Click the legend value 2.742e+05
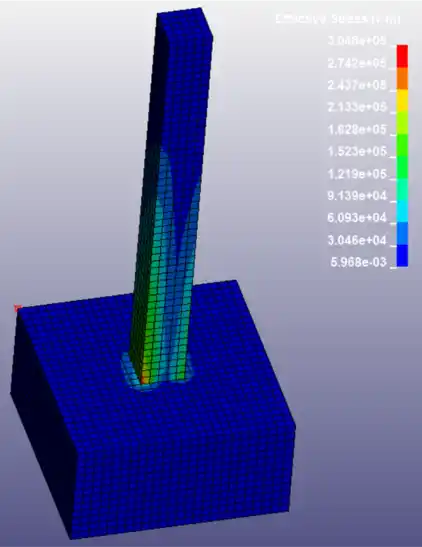 357,63
